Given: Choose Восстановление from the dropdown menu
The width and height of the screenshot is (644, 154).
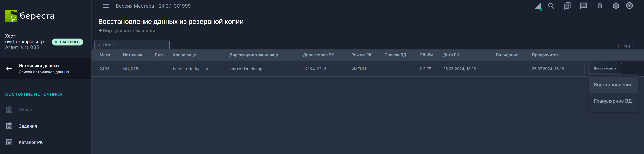Looking at the screenshot, I should [613, 85].
